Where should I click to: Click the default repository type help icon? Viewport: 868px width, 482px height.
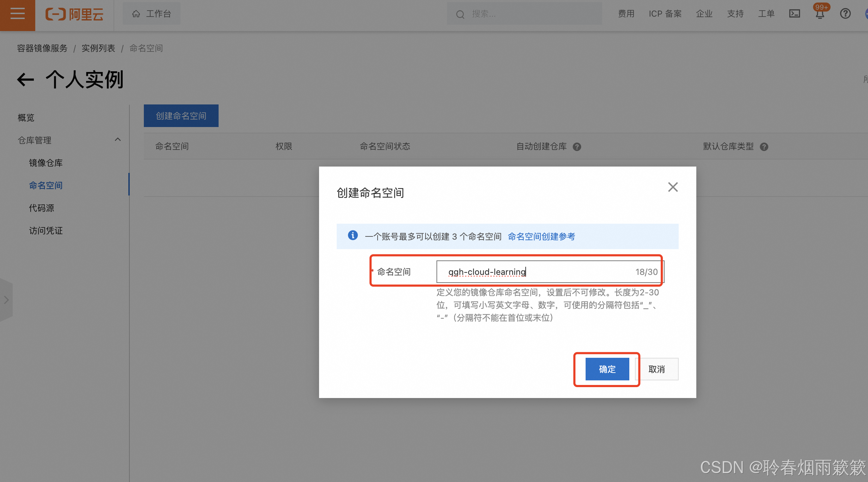(x=764, y=147)
